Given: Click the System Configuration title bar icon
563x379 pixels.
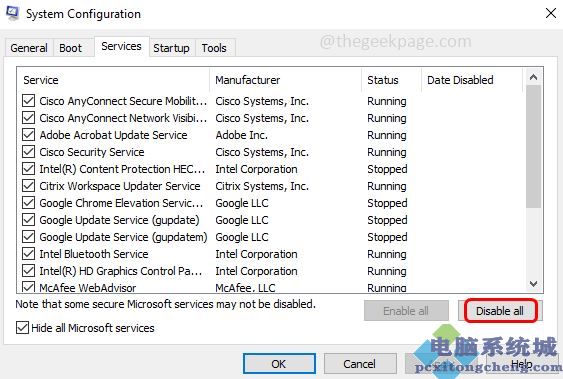Looking at the screenshot, I should tap(13, 13).
